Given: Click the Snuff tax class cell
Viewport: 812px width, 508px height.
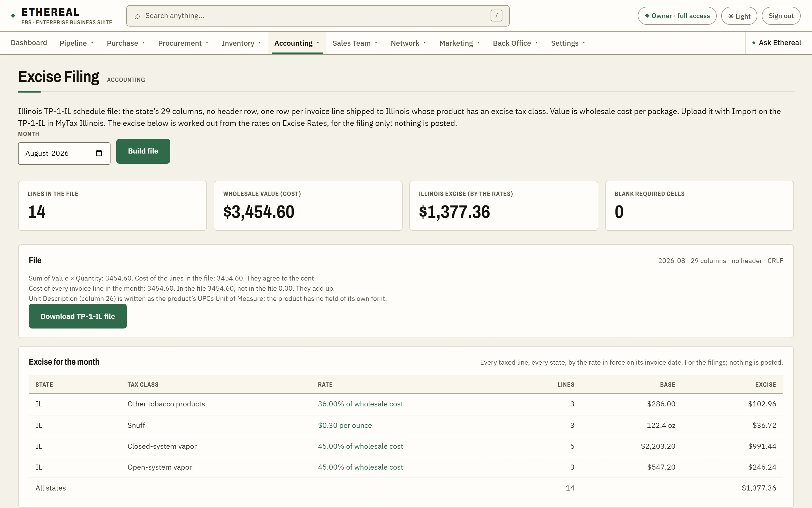Looking at the screenshot, I should [x=136, y=425].
